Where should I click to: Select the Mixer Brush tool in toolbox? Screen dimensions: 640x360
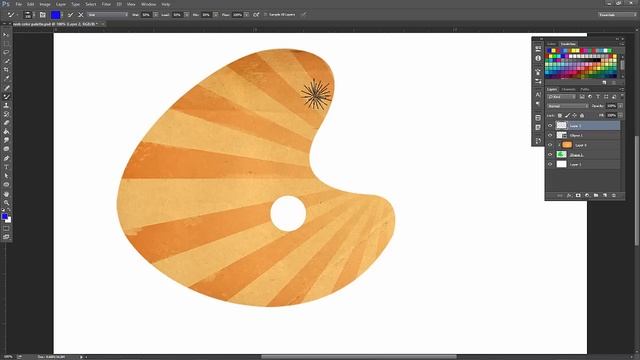point(6,97)
